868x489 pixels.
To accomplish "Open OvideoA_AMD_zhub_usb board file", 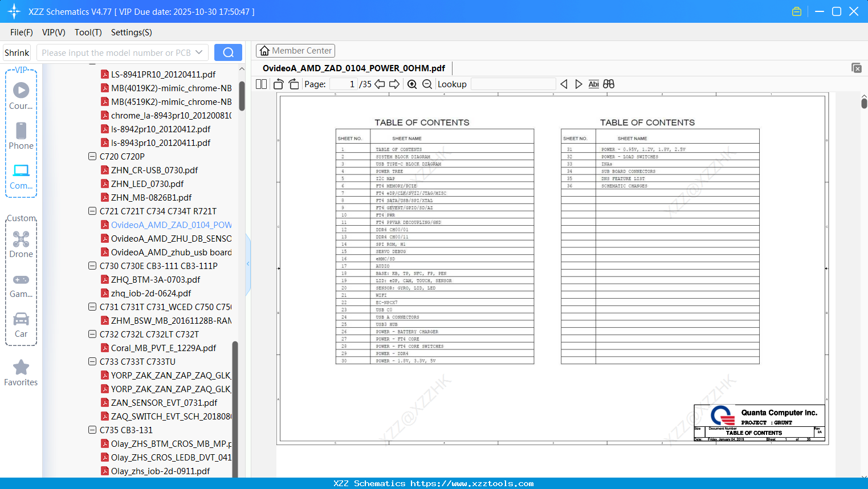I will [171, 252].
